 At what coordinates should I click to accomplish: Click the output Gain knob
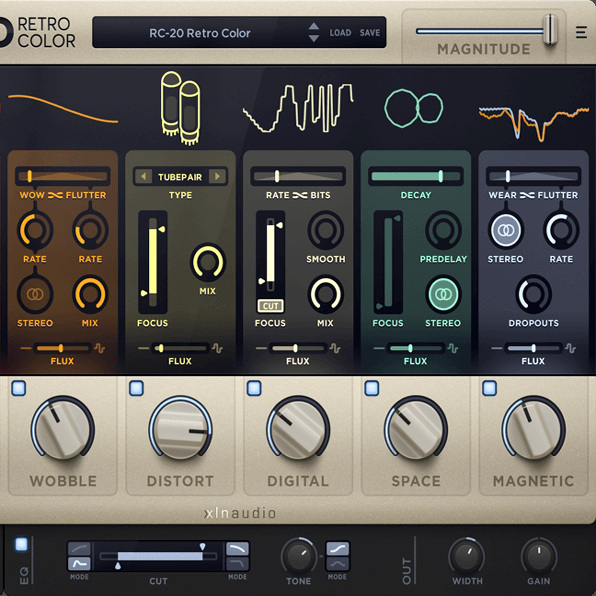pyautogui.click(x=538, y=556)
